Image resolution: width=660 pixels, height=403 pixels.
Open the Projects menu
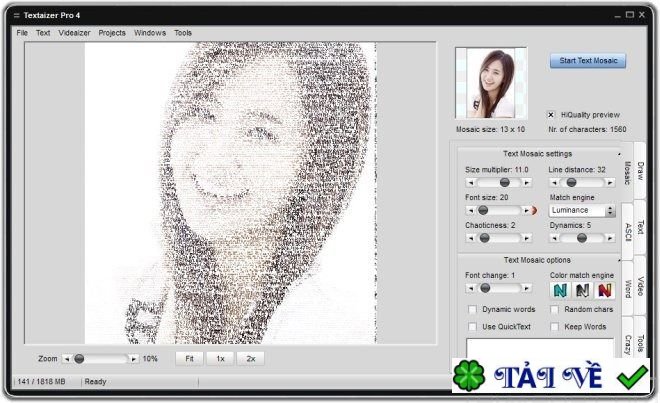click(x=112, y=33)
